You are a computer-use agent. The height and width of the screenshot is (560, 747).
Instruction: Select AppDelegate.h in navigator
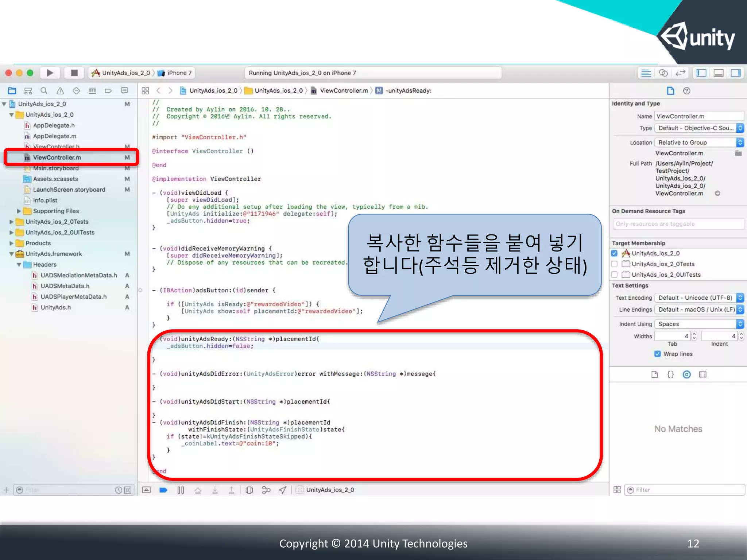tap(54, 125)
